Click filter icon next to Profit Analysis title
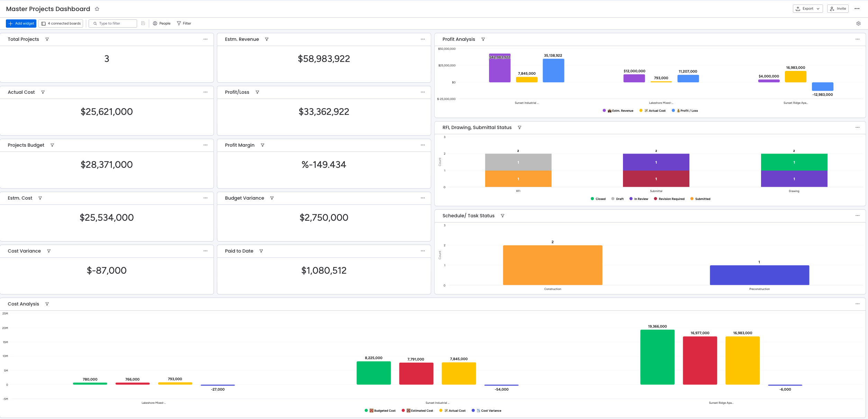This screenshot has width=868, height=419. pos(483,39)
